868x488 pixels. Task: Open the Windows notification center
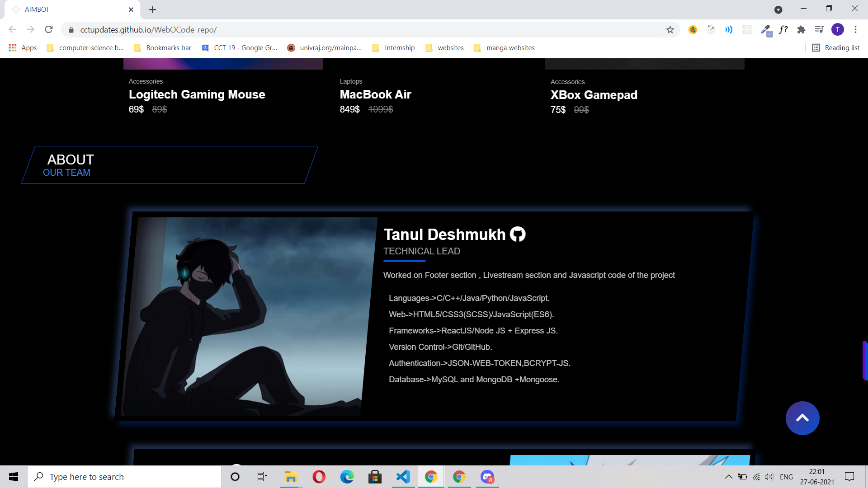(849, 477)
